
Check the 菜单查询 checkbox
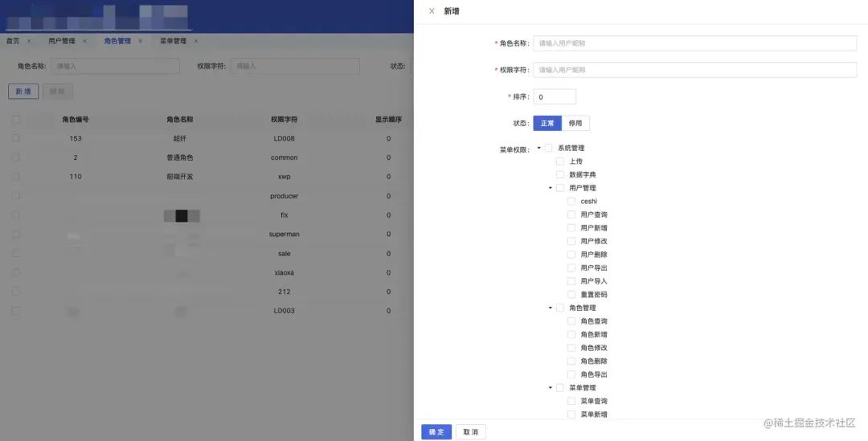[571, 401]
